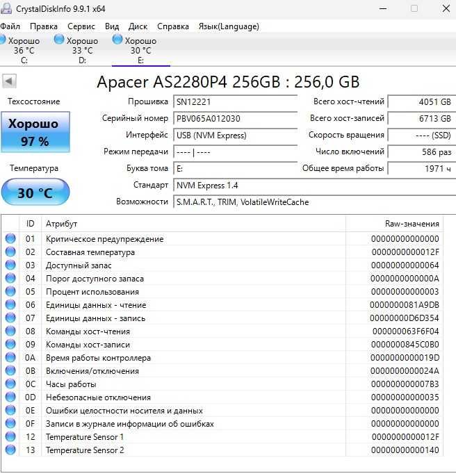Click status icon for Команды хост-записи

10,344
